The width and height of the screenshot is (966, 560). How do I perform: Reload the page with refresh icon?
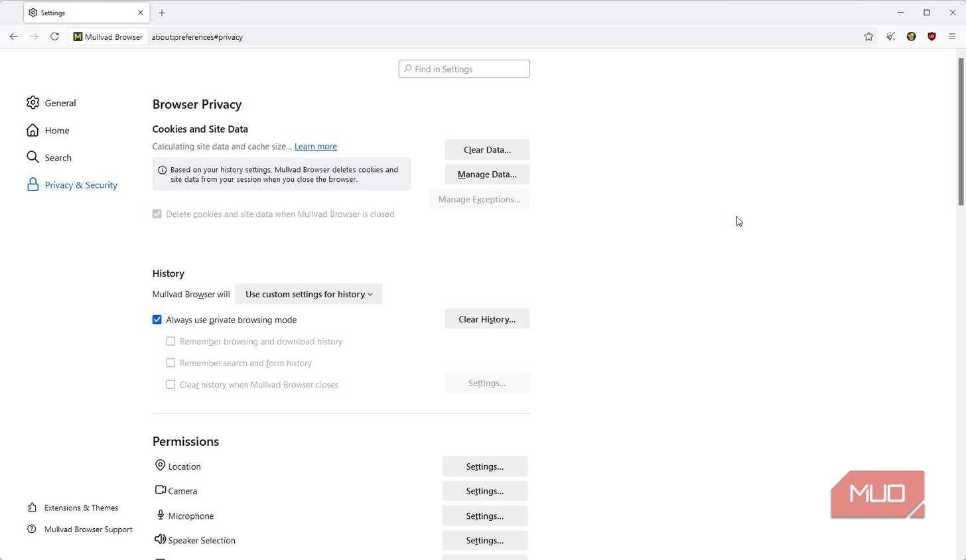[55, 36]
